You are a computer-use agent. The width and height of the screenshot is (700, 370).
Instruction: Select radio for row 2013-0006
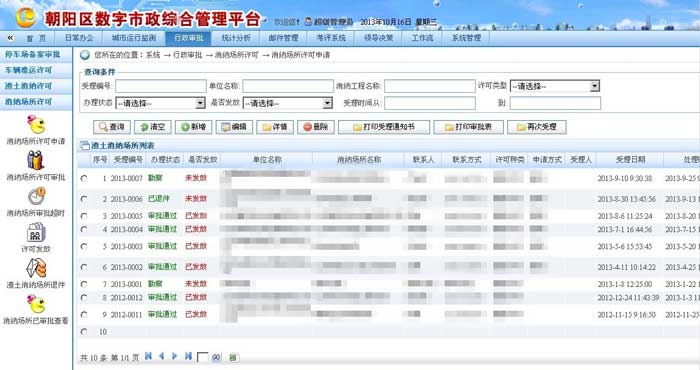pos(84,199)
